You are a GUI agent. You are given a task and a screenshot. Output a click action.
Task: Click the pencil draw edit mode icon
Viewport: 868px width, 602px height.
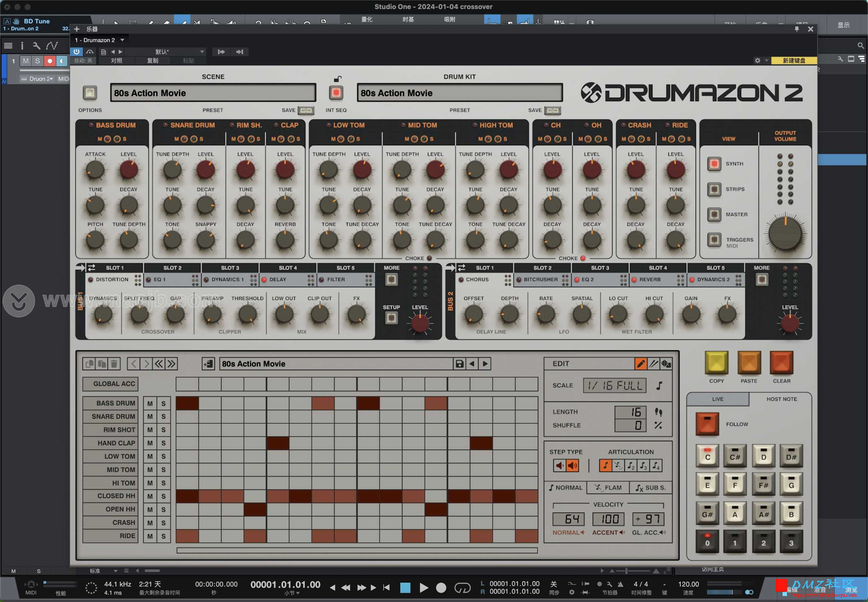click(x=640, y=363)
